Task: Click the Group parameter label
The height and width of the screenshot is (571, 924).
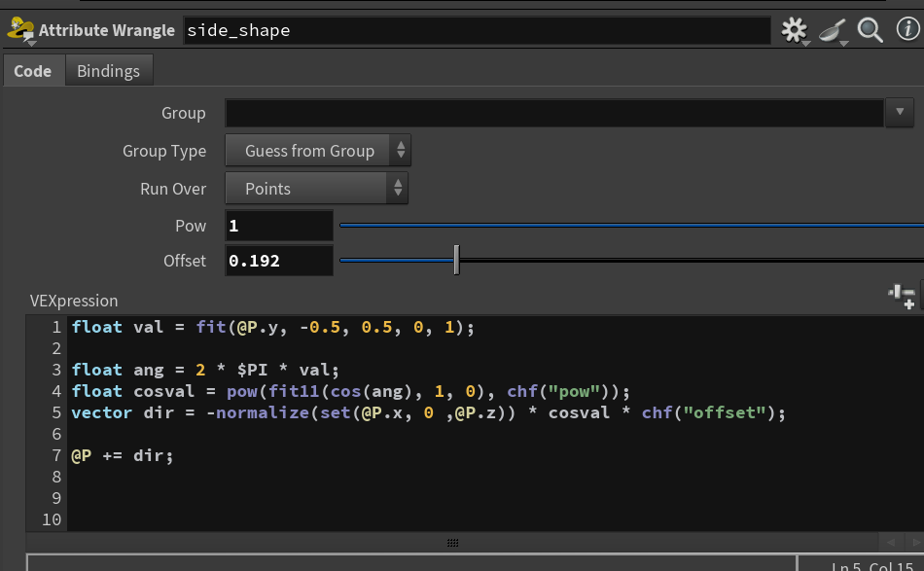Action: pos(183,113)
